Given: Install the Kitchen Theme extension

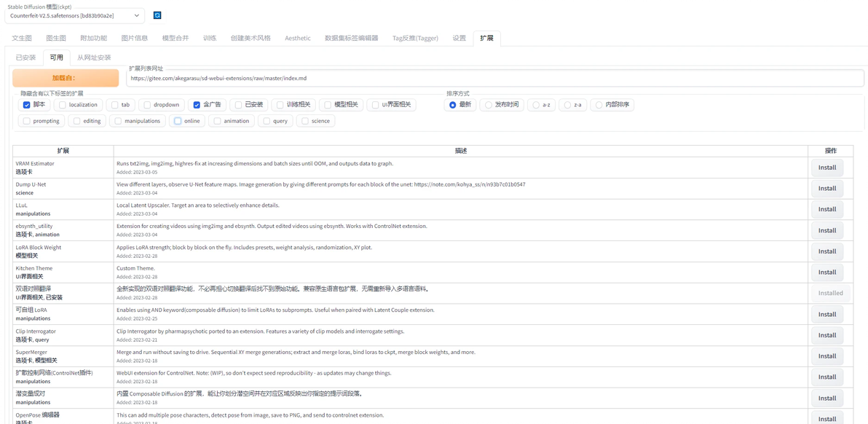Looking at the screenshot, I should click(827, 272).
